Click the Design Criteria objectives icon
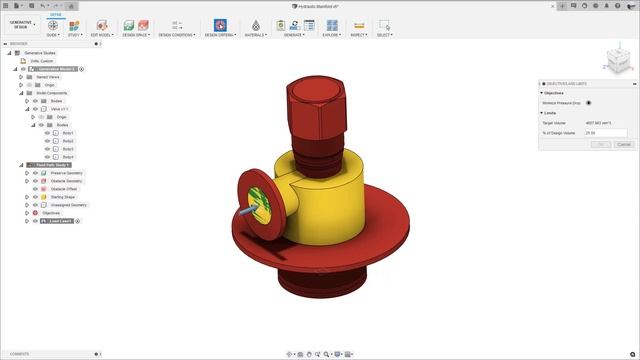 (220, 25)
